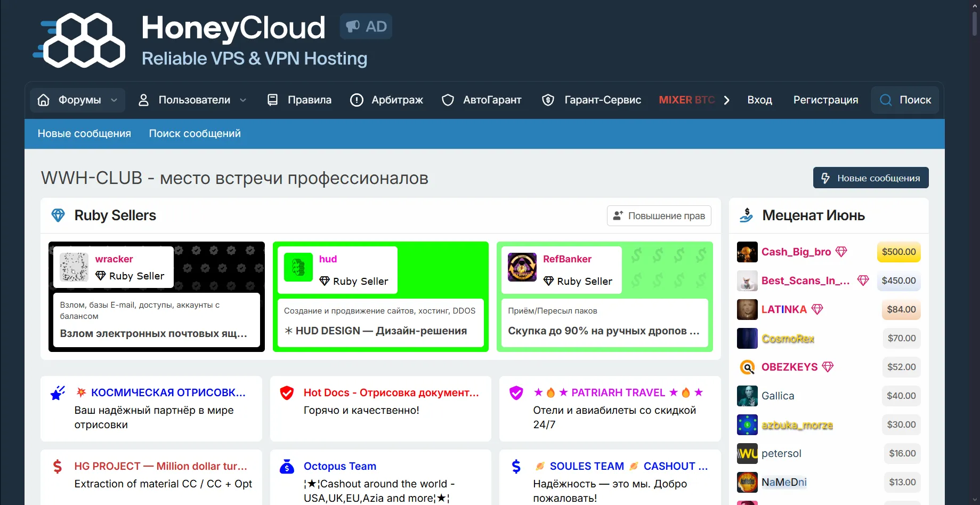Viewport: 980px width, 505px height.
Task: Click the Вход login link
Action: point(759,100)
